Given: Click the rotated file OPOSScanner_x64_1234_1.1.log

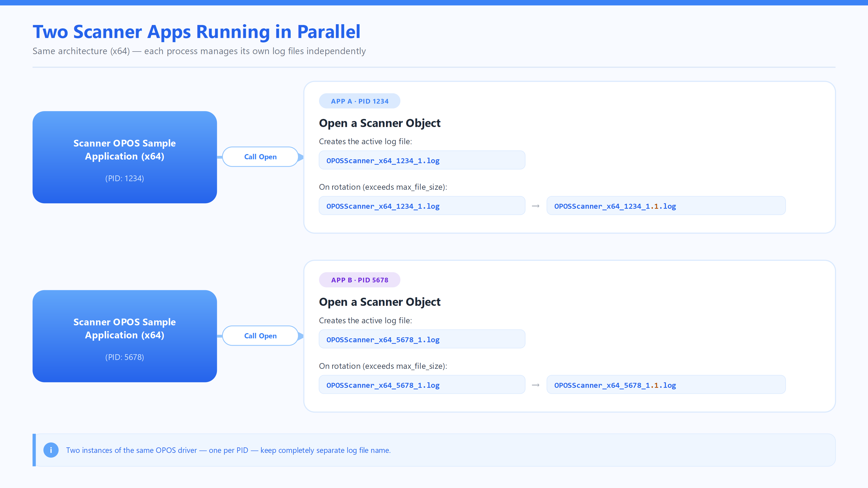Looking at the screenshot, I should point(666,206).
